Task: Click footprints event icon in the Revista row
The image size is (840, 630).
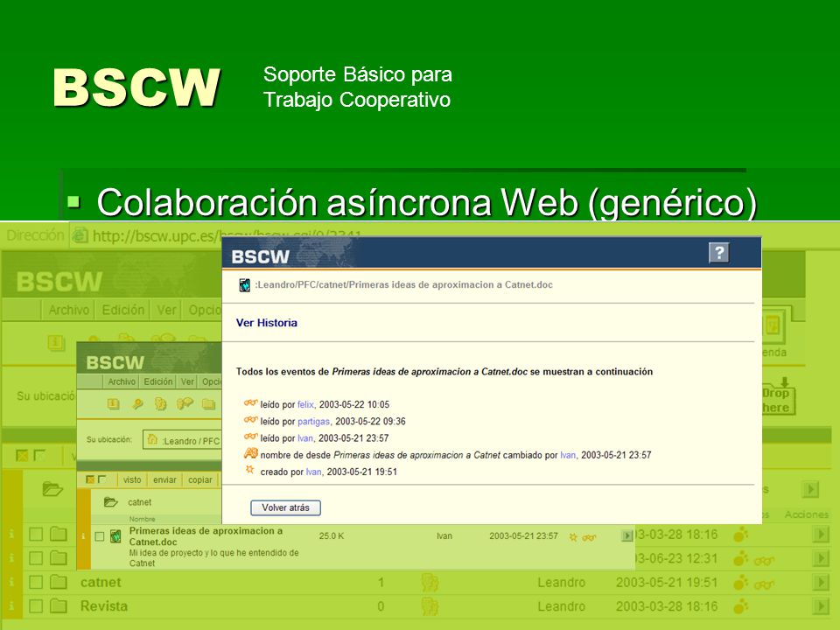Action: point(740,606)
